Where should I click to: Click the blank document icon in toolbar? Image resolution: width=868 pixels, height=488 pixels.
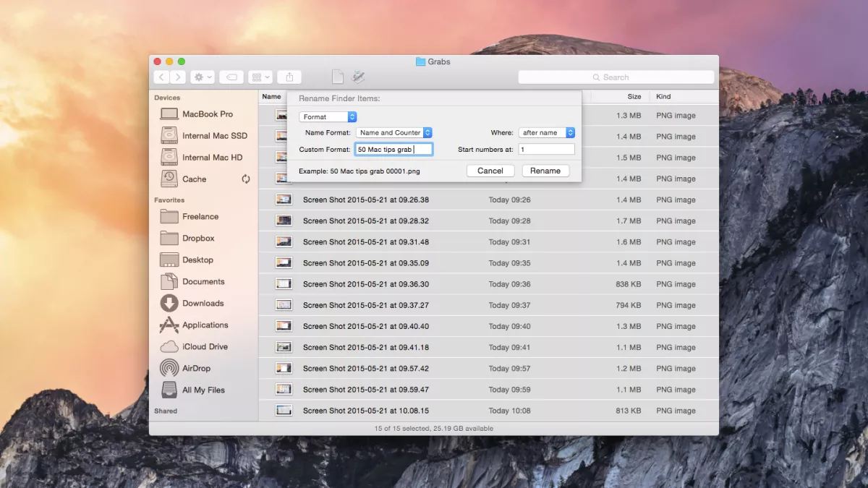pyautogui.click(x=337, y=77)
